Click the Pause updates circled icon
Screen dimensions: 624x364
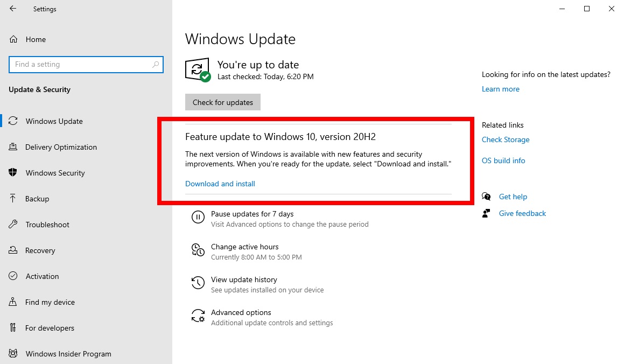click(199, 217)
